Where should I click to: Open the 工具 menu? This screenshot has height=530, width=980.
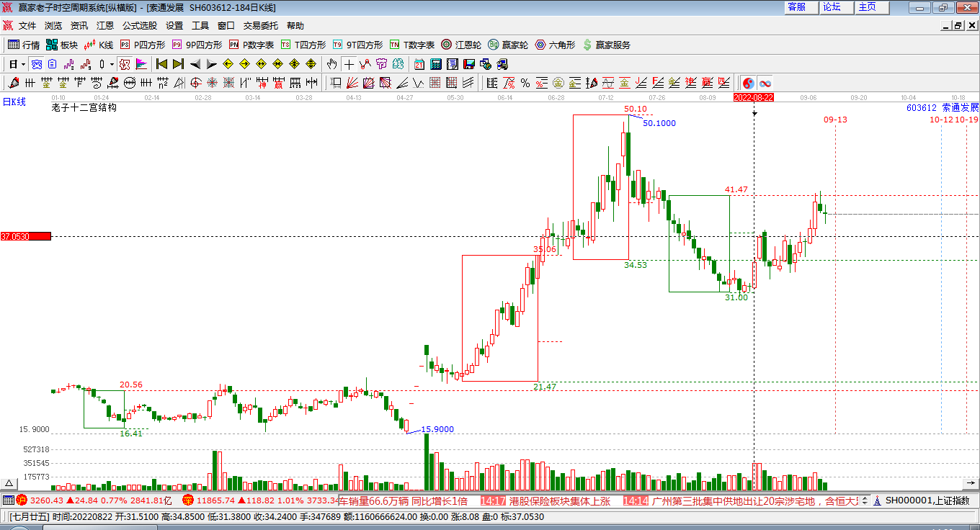coord(200,26)
